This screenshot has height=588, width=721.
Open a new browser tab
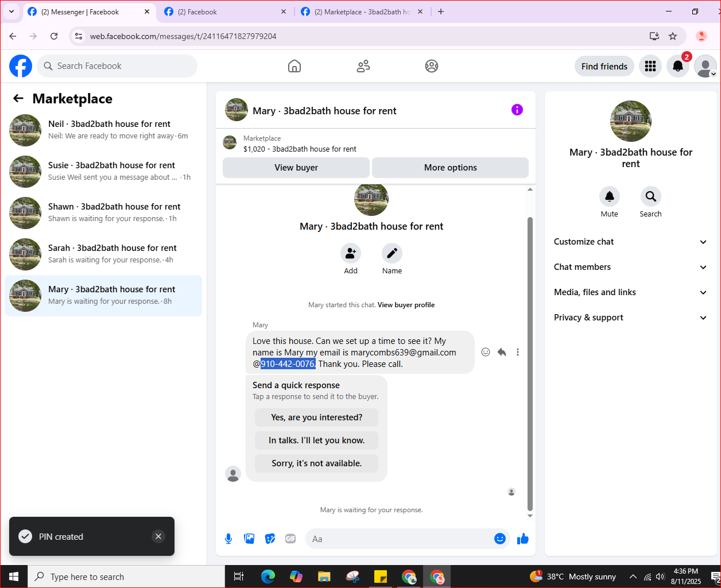(441, 11)
